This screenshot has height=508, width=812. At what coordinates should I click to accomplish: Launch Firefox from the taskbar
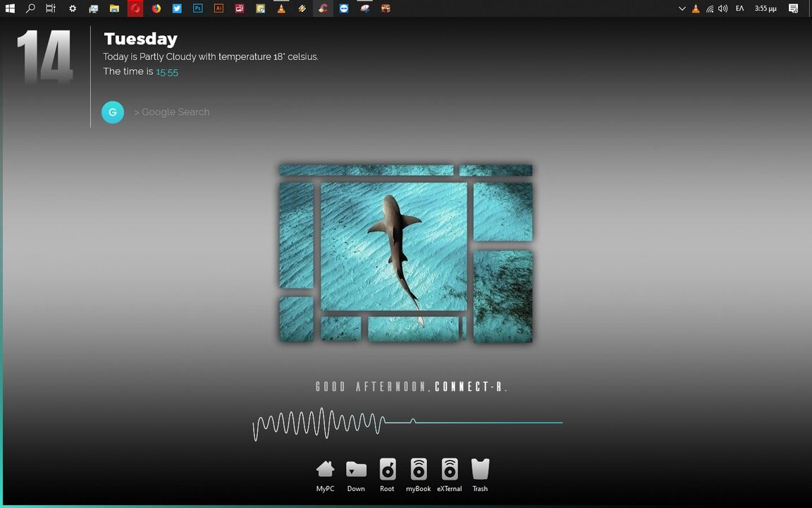[156, 8]
